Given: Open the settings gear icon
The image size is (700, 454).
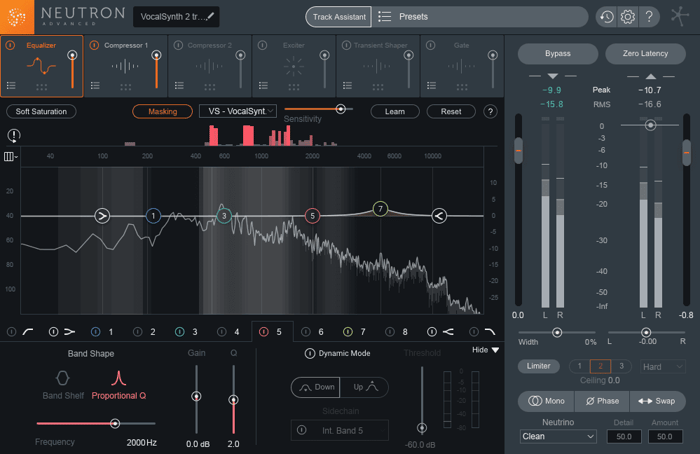Looking at the screenshot, I should (x=628, y=17).
